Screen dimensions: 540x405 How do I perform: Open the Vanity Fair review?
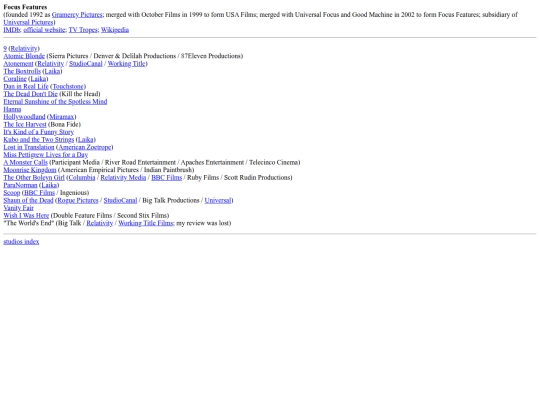(18, 208)
